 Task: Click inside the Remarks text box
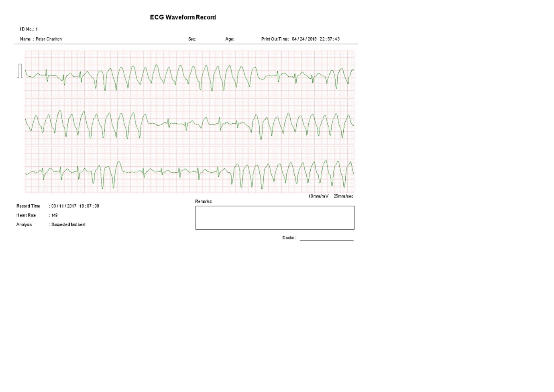tap(275, 218)
